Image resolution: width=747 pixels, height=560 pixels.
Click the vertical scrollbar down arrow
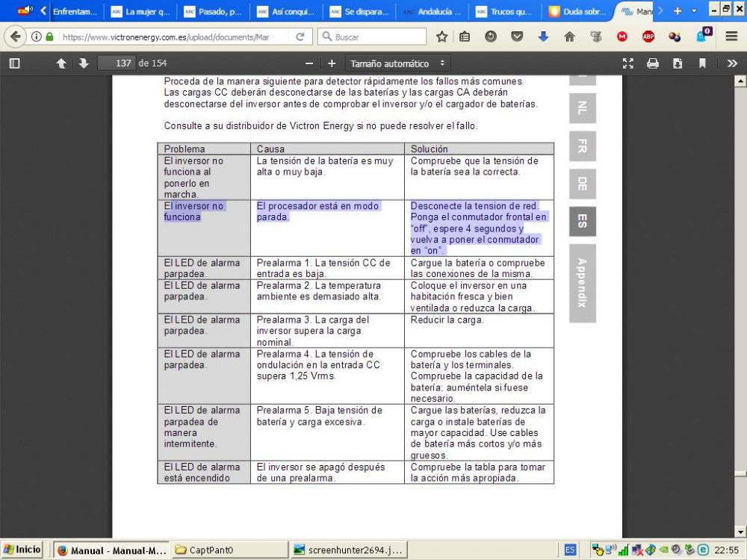click(x=740, y=532)
